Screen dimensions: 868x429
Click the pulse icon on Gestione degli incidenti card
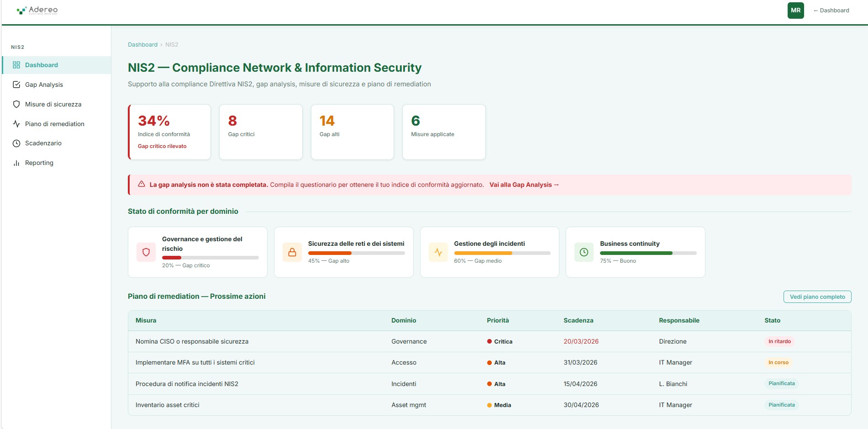pyautogui.click(x=438, y=252)
